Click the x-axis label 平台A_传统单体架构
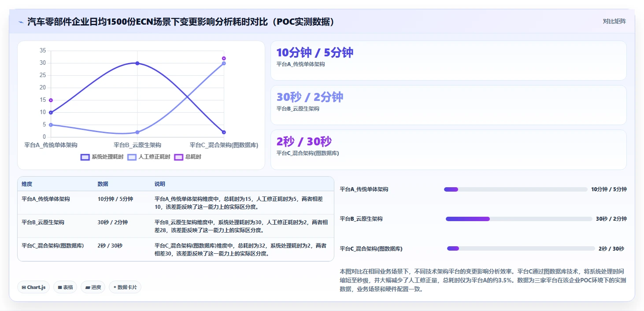 [x=51, y=145]
